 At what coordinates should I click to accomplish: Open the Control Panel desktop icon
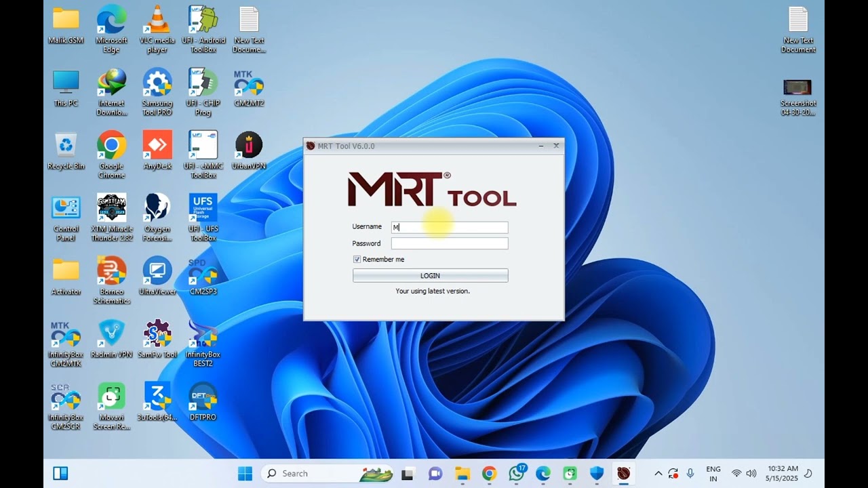click(x=66, y=218)
